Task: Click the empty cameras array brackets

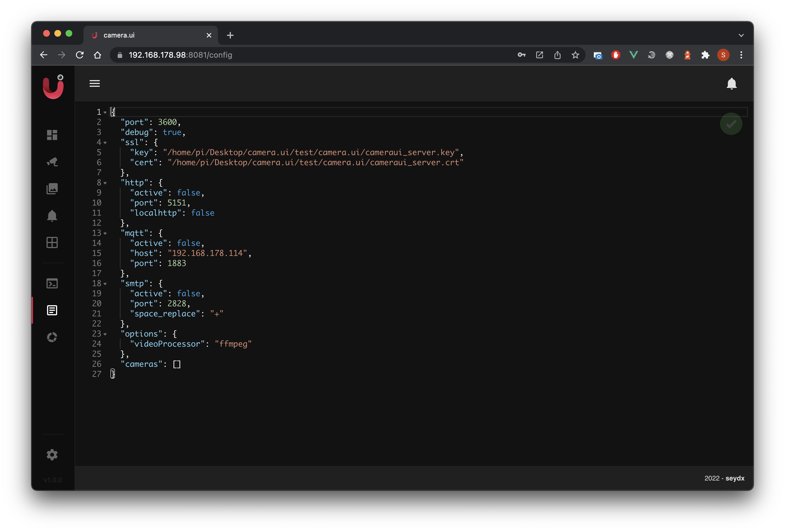Action: tap(177, 364)
